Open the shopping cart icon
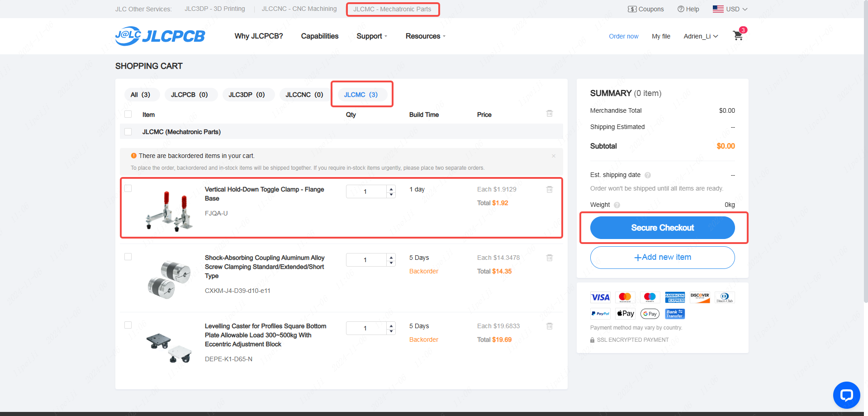The width and height of the screenshot is (868, 416). (738, 36)
